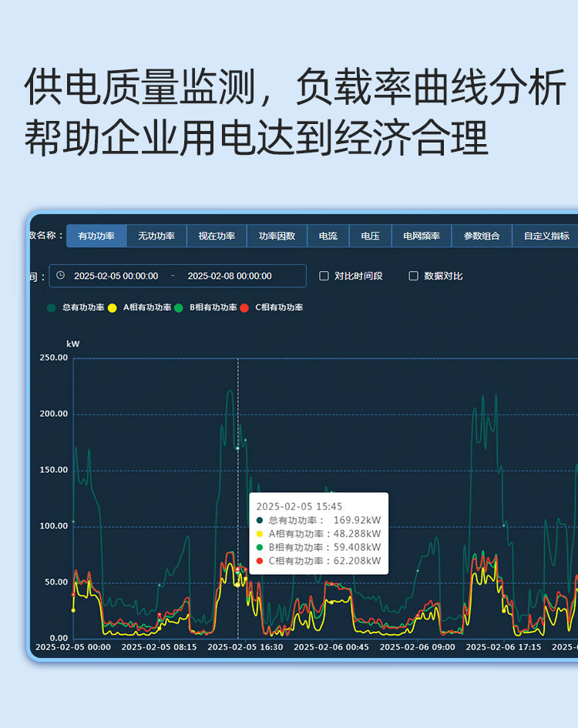Click start date 2025-02-05 00:00:00 field
This screenshot has height=728, width=578.
tap(116, 276)
